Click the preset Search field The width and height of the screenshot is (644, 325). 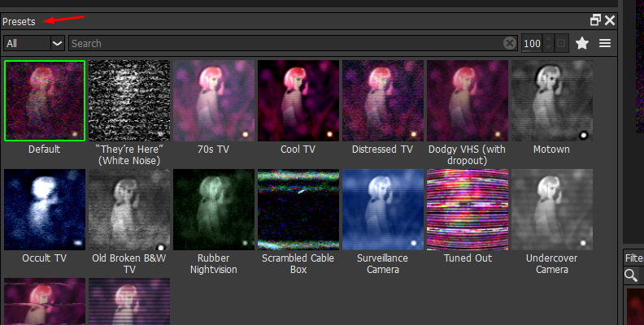point(293,43)
